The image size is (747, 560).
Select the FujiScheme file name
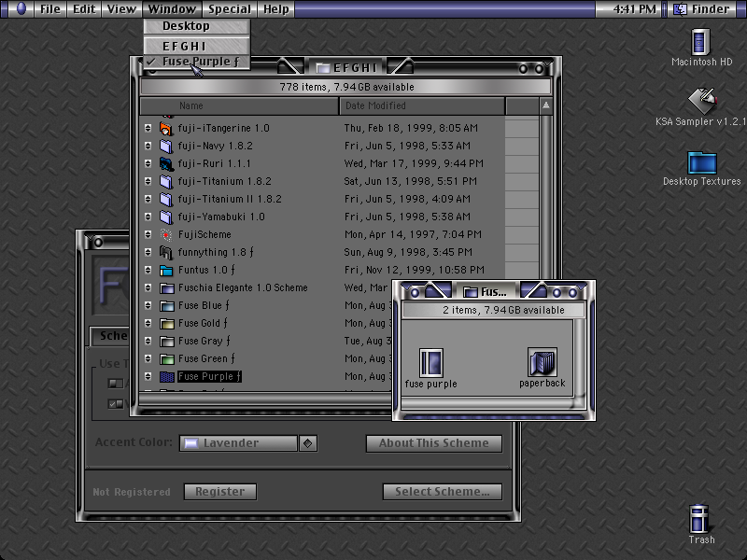tap(204, 234)
